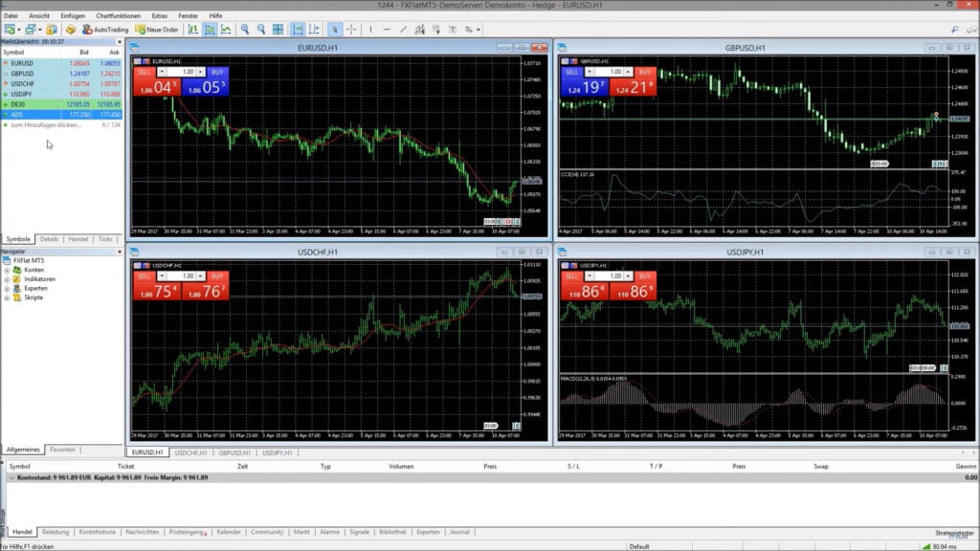Image resolution: width=980 pixels, height=551 pixels.
Task: Select the Fibonacci retracement tool
Action: (436, 30)
